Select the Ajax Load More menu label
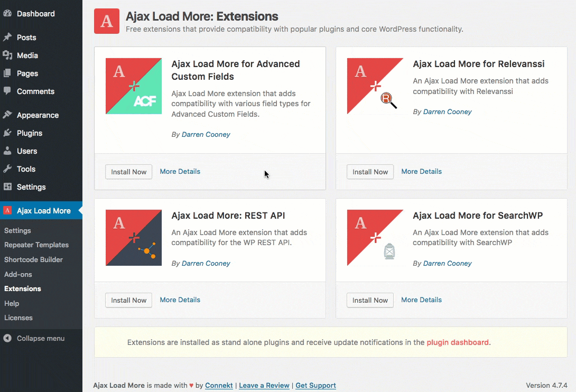Screen dimensions: 576x392 tap(44, 211)
